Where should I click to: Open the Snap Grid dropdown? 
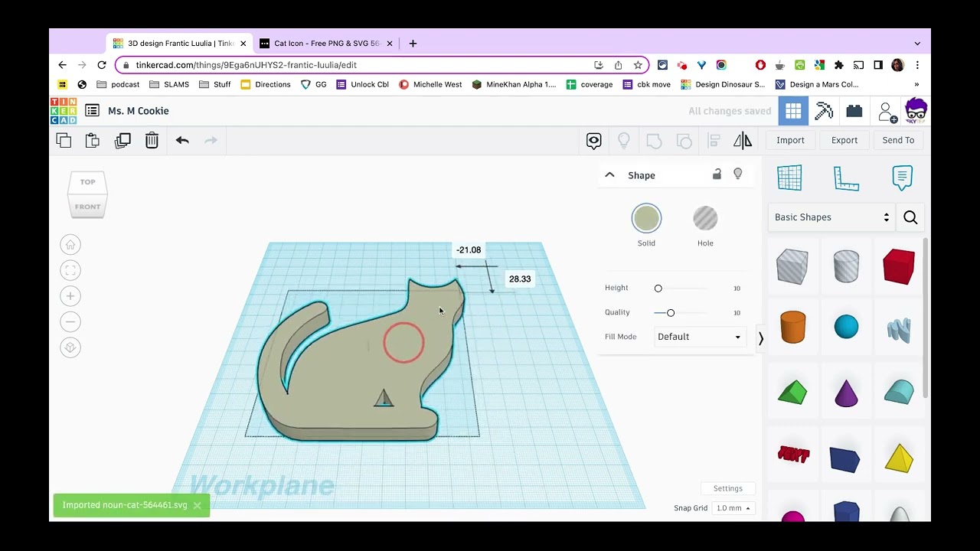point(733,508)
